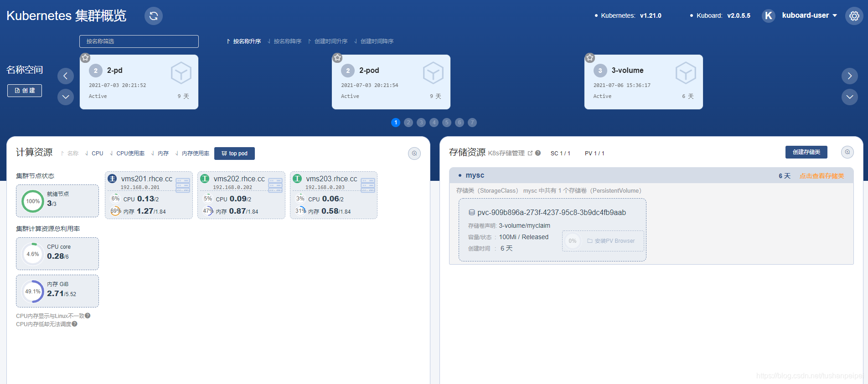Star the 2-pod namespace card
Screen dimensions: 868x384
pyautogui.click(x=337, y=58)
